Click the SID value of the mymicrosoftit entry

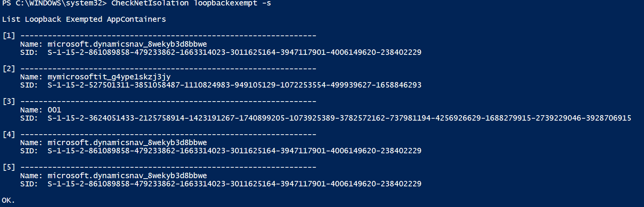point(234,85)
